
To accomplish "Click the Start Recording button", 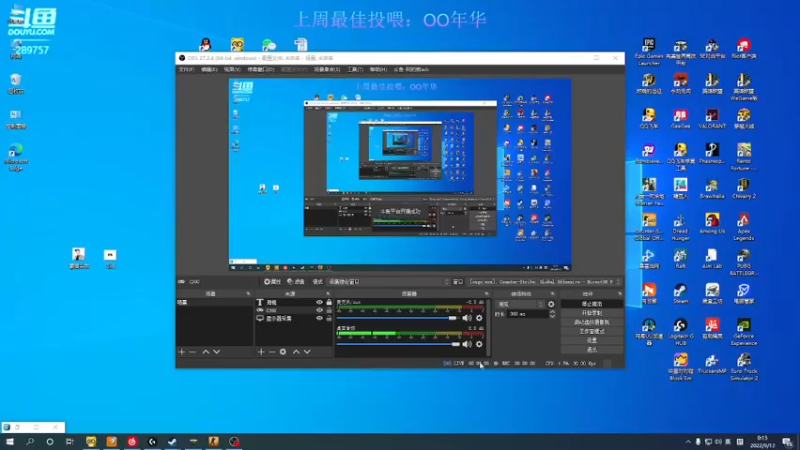I will [x=591, y=313].
